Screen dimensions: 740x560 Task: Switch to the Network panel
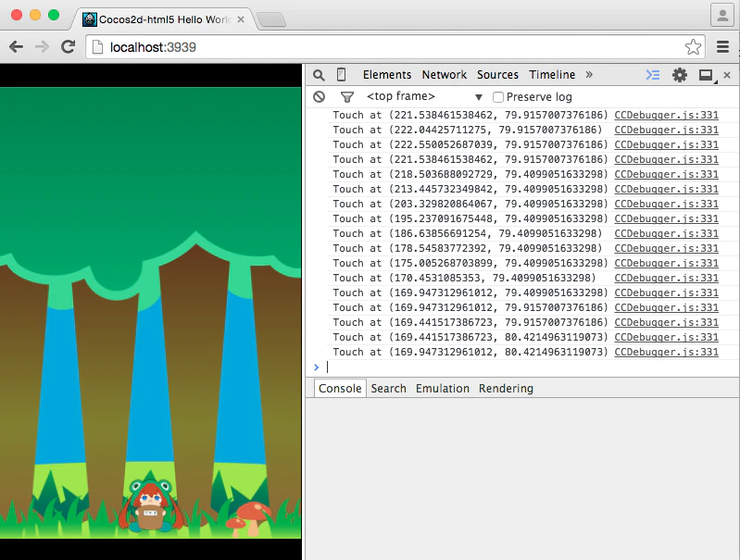pyautogui.click(x=445, y=75)
